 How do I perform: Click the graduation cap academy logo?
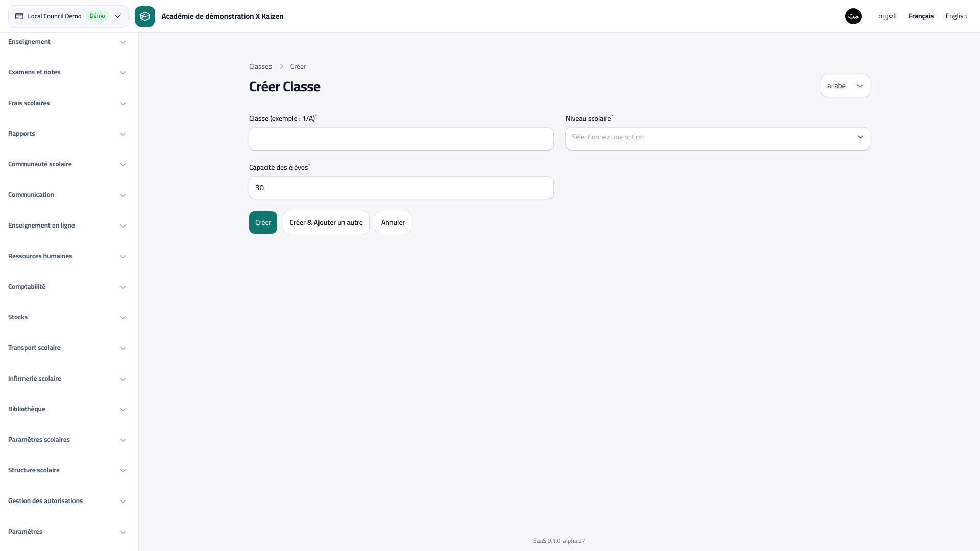tap(145, 16)
